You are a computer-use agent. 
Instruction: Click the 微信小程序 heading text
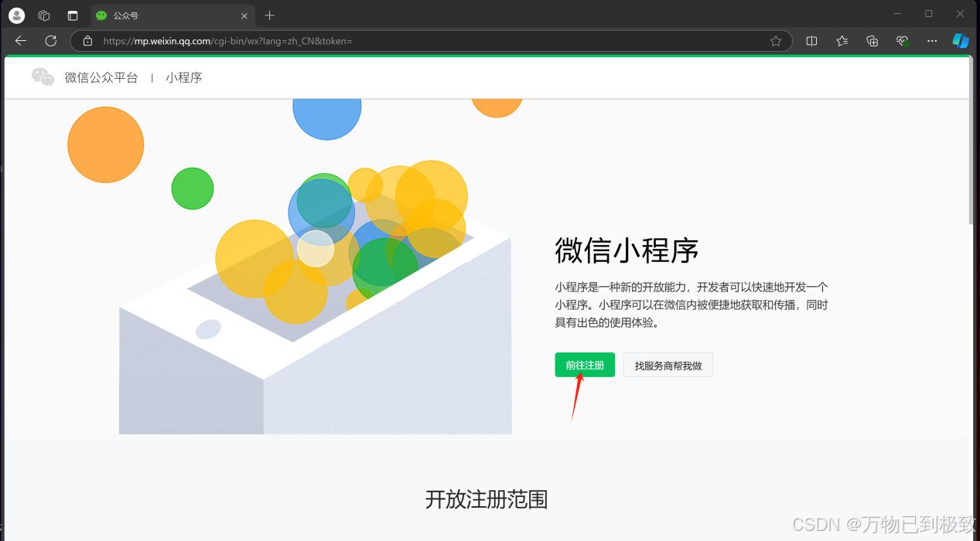(x=627, y=250)
